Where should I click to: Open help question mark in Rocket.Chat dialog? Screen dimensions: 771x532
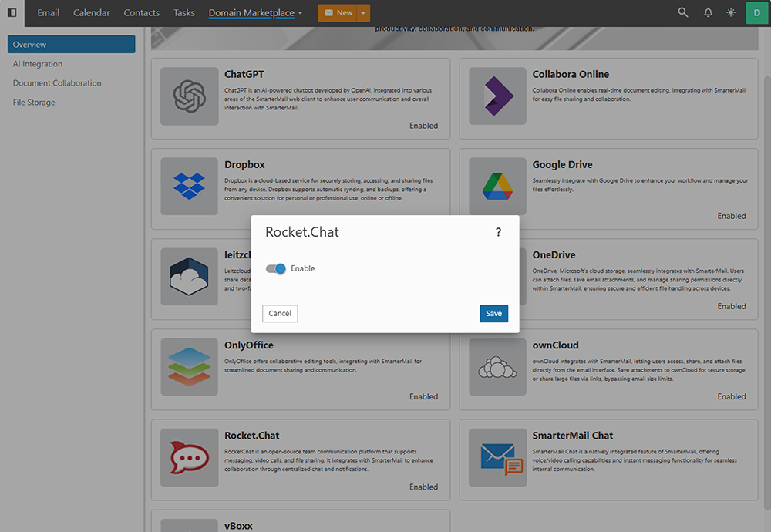[x=498, y=232]
